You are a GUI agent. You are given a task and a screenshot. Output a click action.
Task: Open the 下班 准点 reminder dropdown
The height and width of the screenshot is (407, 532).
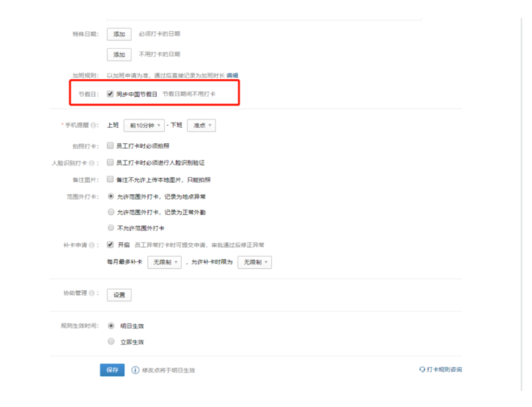point(201,126)
